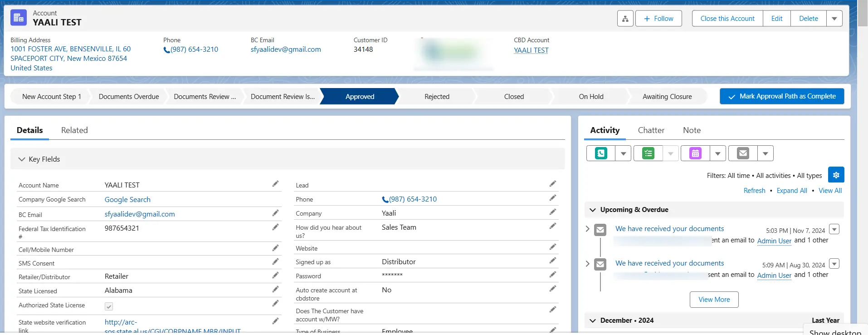Edit the Retailer/Distributor pencil
This screenshot has width=868, height=335.
pos(275,275)
